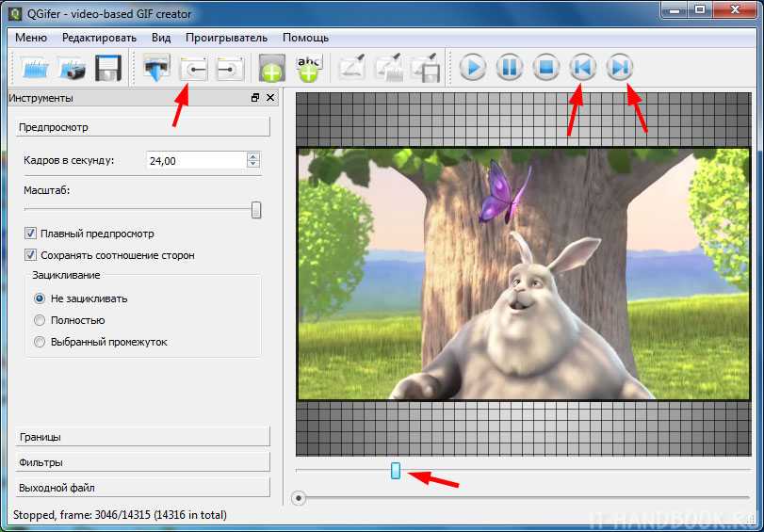
Task: Open the Проигрыватель menu
Action: (227, 38)
